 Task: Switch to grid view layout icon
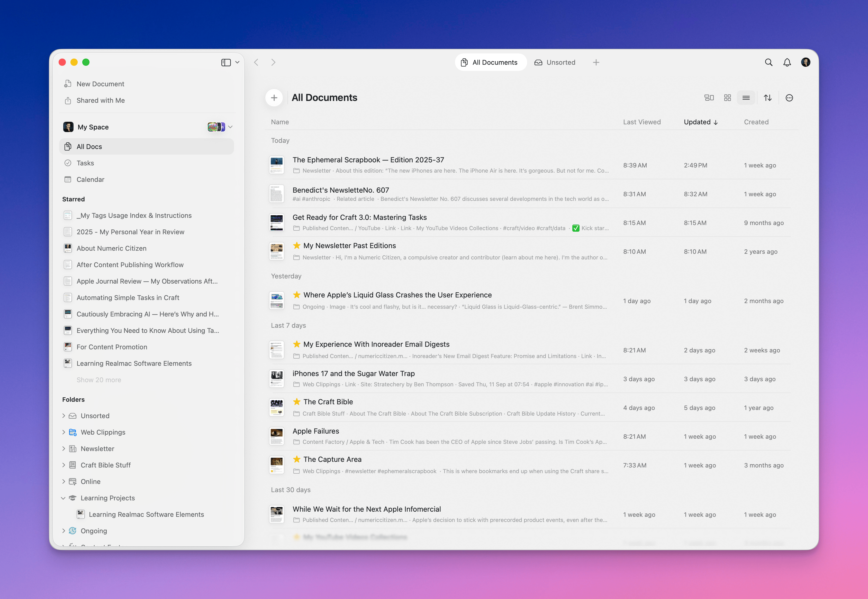728,98
